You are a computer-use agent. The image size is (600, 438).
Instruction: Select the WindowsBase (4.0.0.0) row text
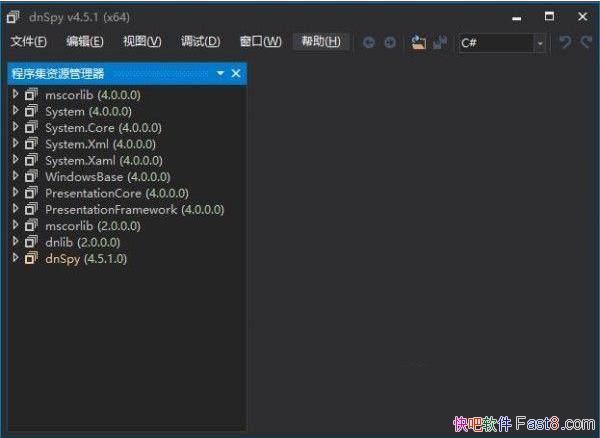[x=108, y=177]
